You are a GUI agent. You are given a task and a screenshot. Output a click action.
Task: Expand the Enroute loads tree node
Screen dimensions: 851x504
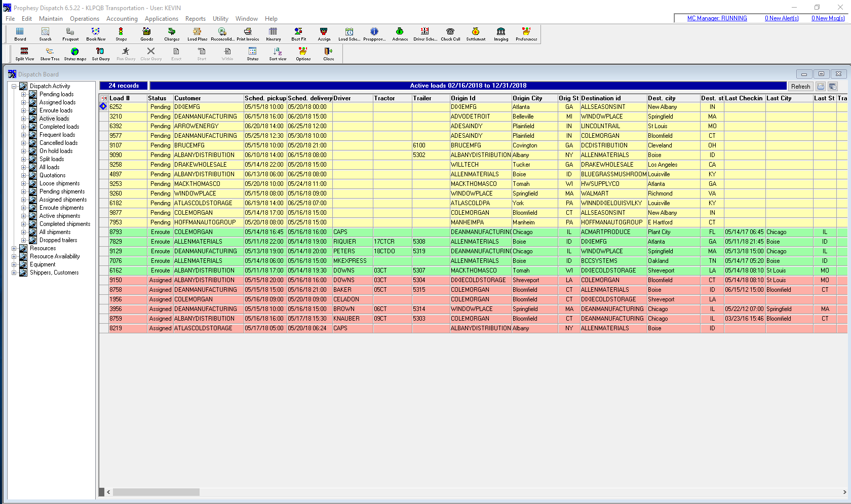[23, 110]
